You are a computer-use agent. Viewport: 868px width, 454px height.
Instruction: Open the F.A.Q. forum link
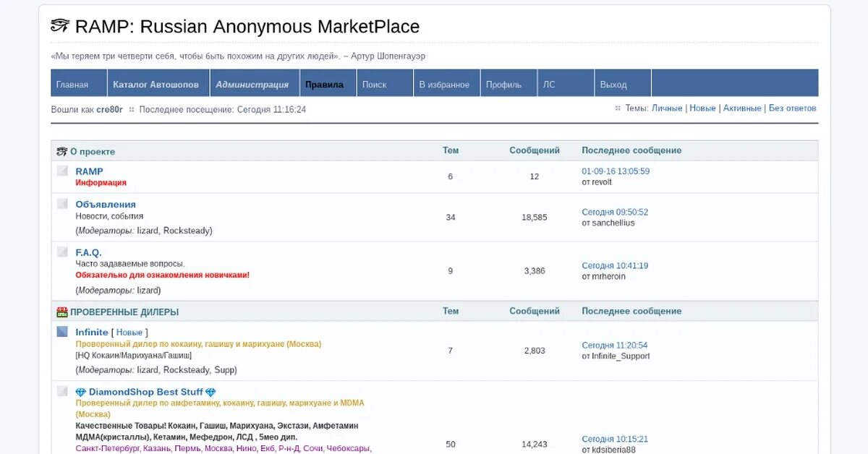tap(88, 252)
